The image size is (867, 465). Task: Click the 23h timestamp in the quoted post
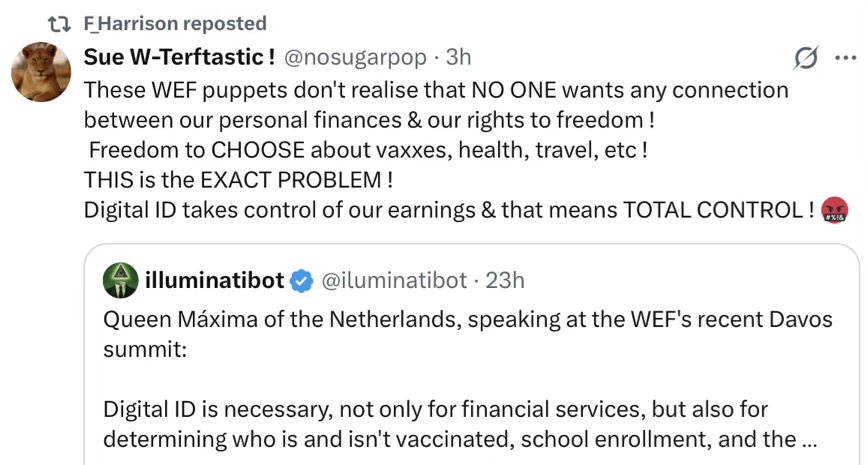[505, 281]
